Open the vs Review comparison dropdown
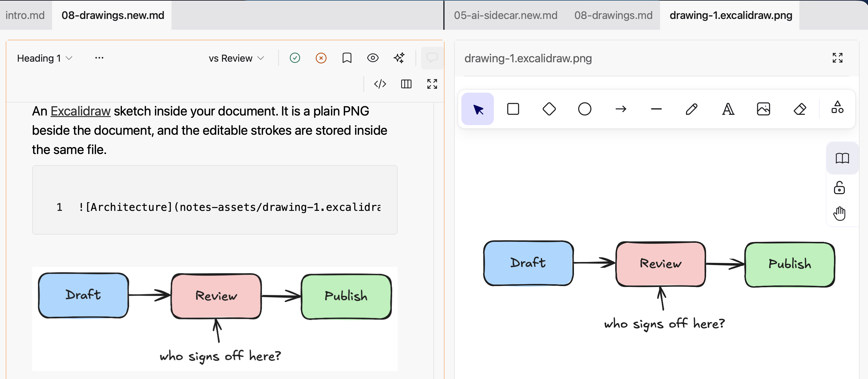 (236, 58)
